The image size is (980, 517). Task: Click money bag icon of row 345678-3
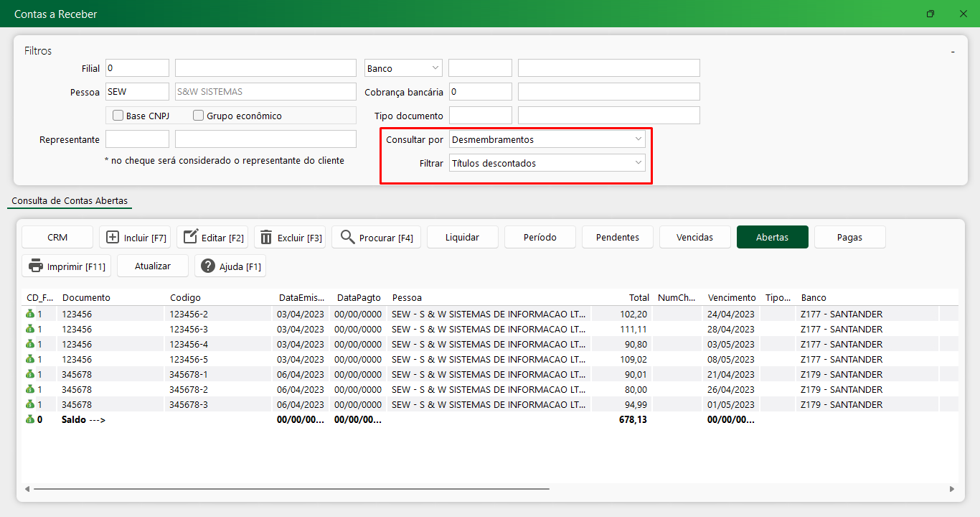tap(30, 405)
